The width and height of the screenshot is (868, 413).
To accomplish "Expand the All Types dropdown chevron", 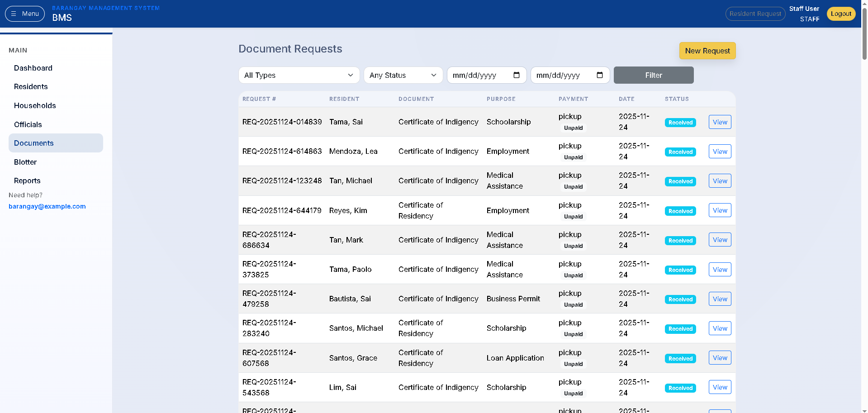I will [x=351, y=75].
